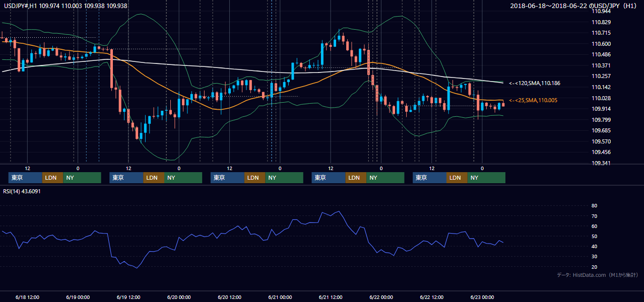Viewport: 644px width, 302px height.
Task: Click the 110.257 price axis value
Action: 601,76
